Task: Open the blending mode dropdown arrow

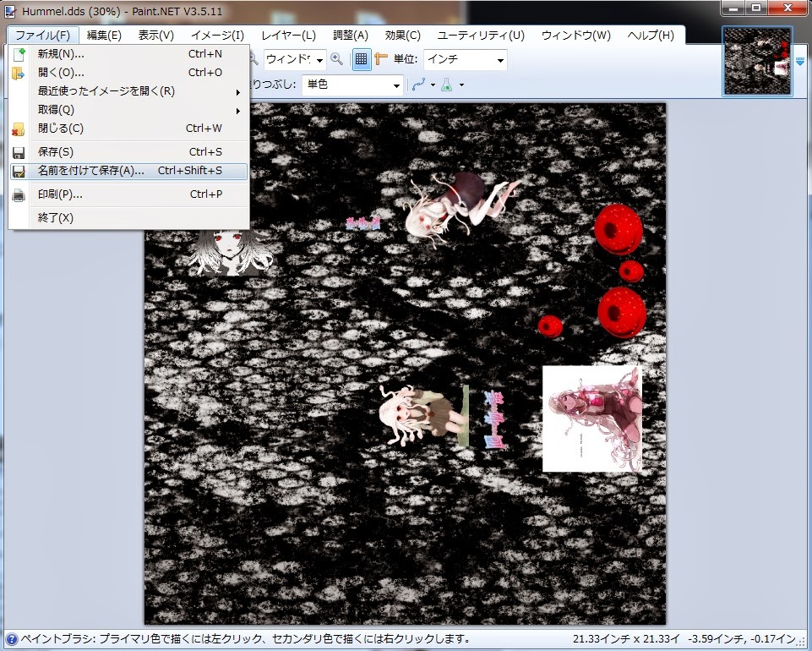Action: 461,85
